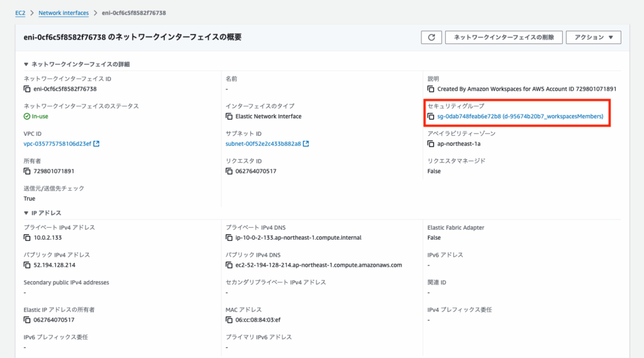Copy the description text
This screenshot has width=644, height=358.
[x=431, y=89]
